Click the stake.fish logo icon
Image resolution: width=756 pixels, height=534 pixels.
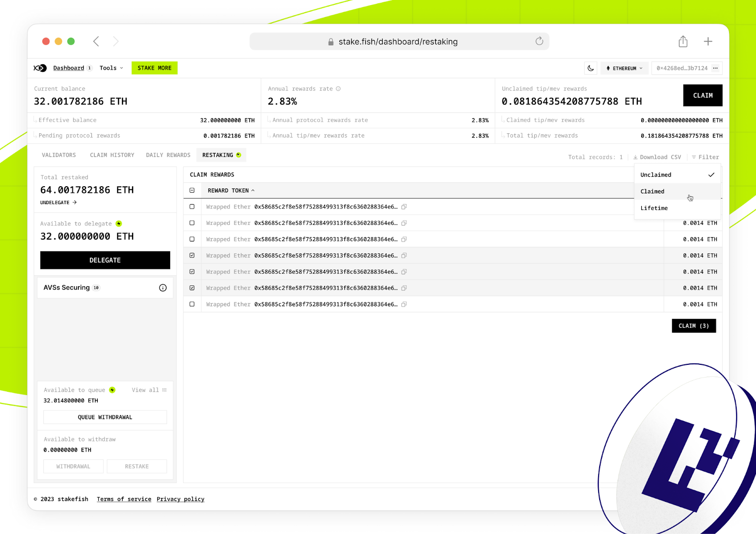[40, 68]
